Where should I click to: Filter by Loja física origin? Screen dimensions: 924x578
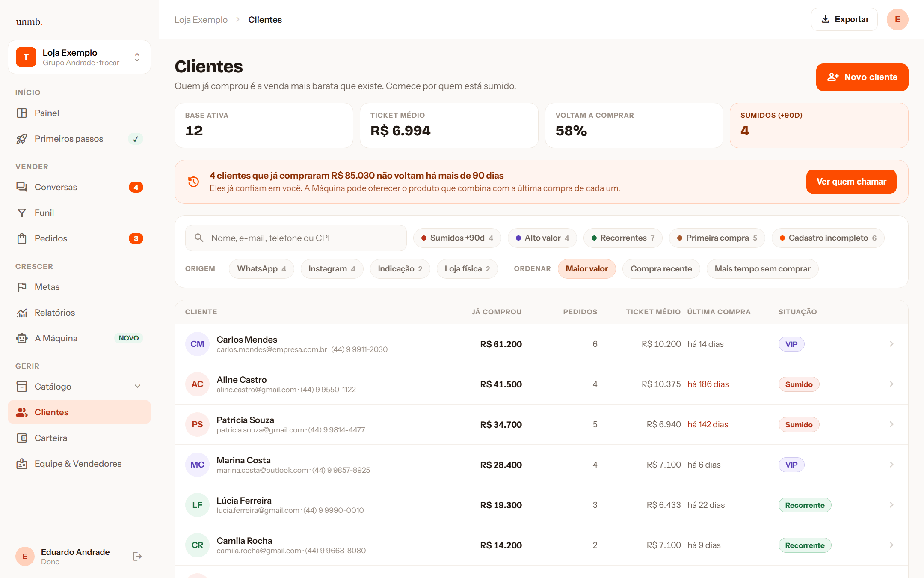[467, 269]
